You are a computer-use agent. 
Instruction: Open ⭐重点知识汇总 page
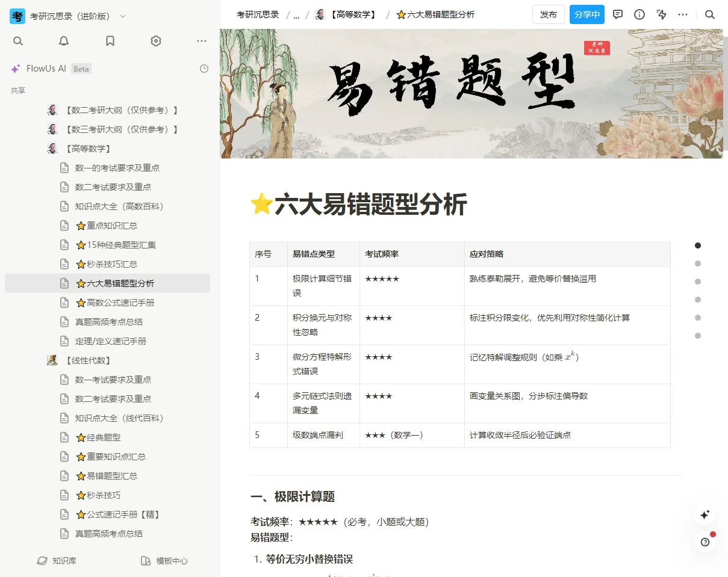pos(107,226)
